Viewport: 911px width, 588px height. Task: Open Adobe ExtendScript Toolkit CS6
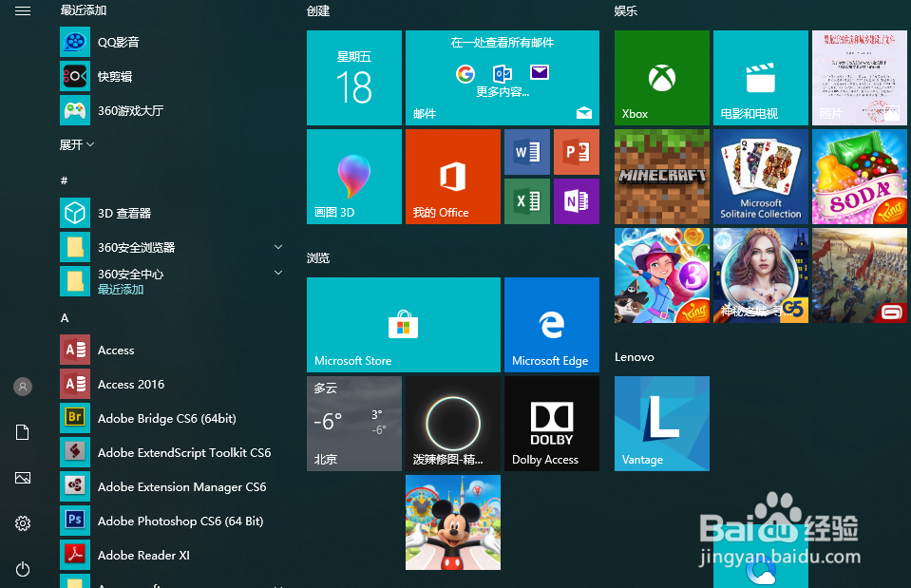(171, 452)
